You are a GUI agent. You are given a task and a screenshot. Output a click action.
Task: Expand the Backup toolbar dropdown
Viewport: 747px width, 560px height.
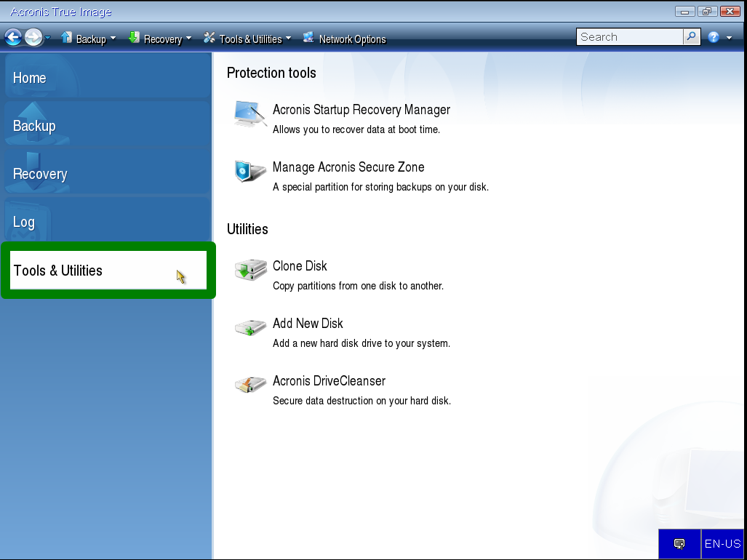(x=113, y=39)
